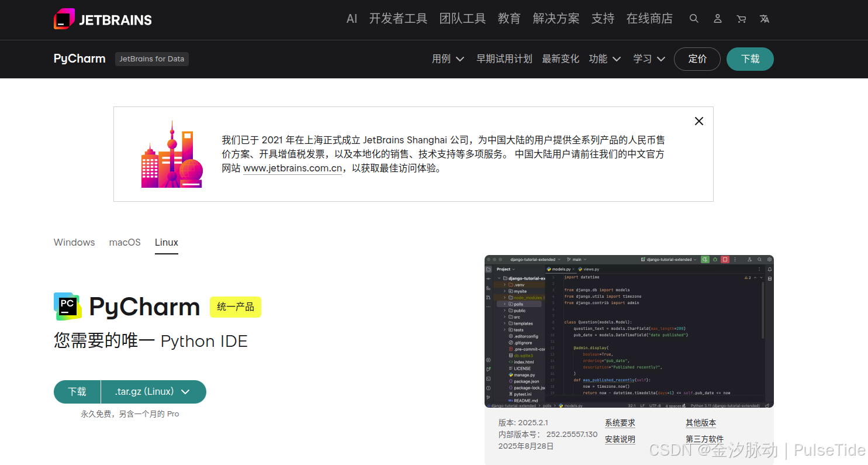Open the 团队工具 menu
Viewport: 868px width, 465px height.
coord(462,19)
